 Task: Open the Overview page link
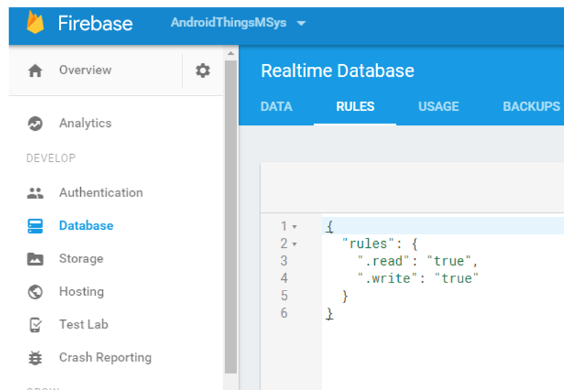click(x=86, y=70)
